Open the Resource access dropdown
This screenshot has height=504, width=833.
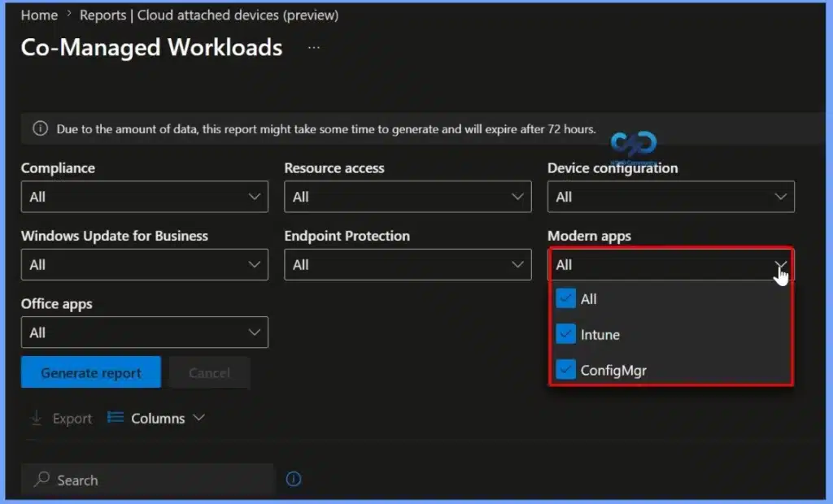click(408, 197)
